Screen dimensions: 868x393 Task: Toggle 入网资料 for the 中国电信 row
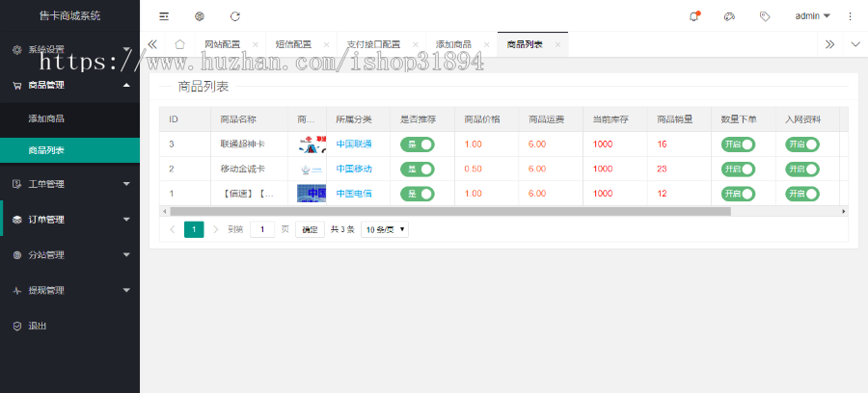click(802, 194)
